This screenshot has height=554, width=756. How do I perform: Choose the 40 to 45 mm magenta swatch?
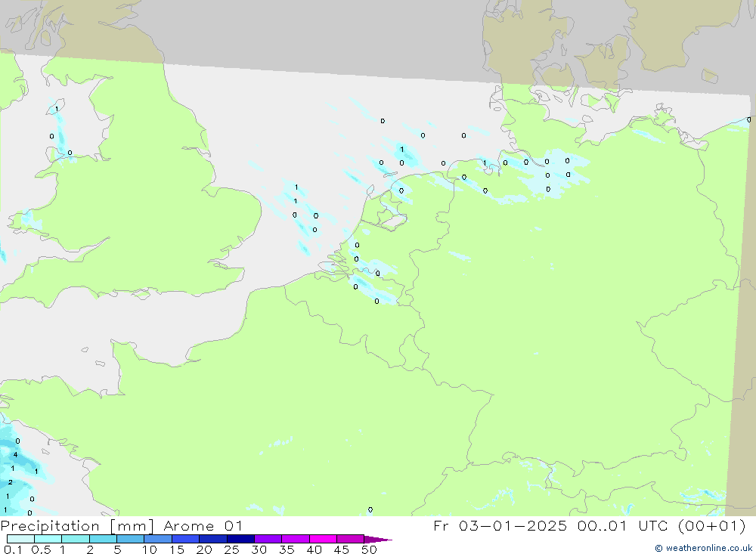[323, 539]
